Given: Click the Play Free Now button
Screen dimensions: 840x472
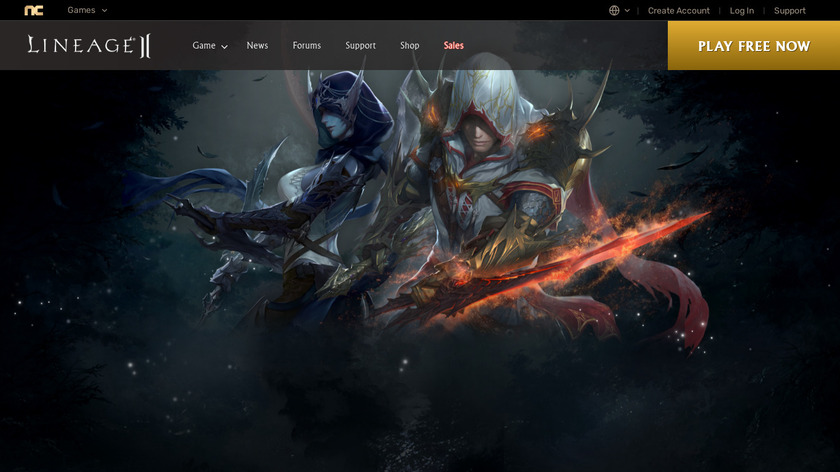Looking at the screenshot, I should 754,46.
